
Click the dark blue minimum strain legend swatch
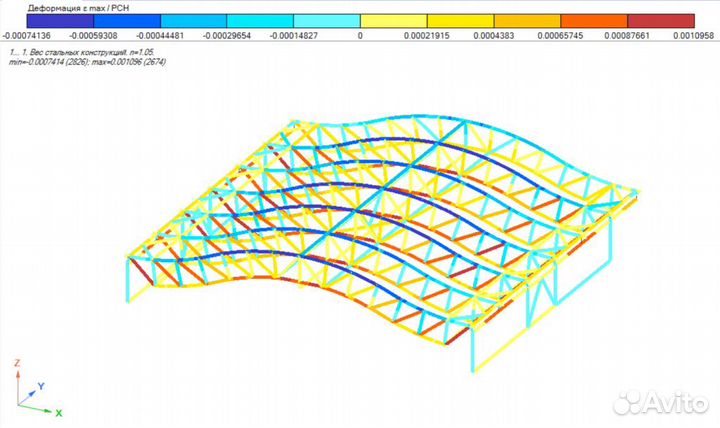[59, 20]
